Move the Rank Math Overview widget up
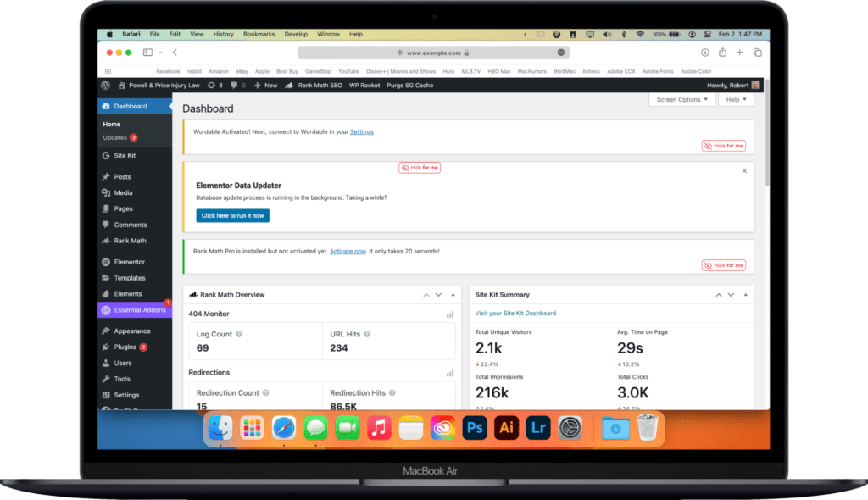 tap(426, 295)
